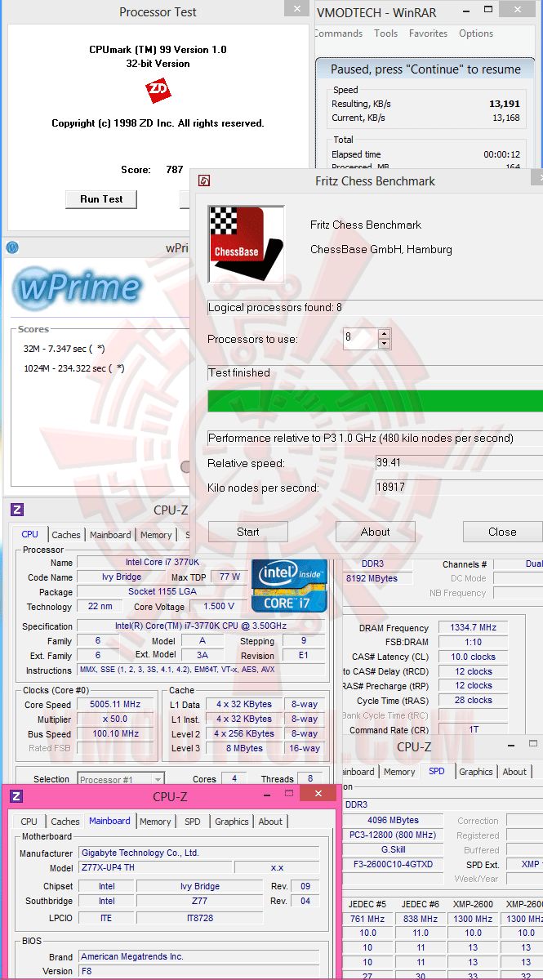Select Memory tab in the CPU-Z window showing processor details

155,535
